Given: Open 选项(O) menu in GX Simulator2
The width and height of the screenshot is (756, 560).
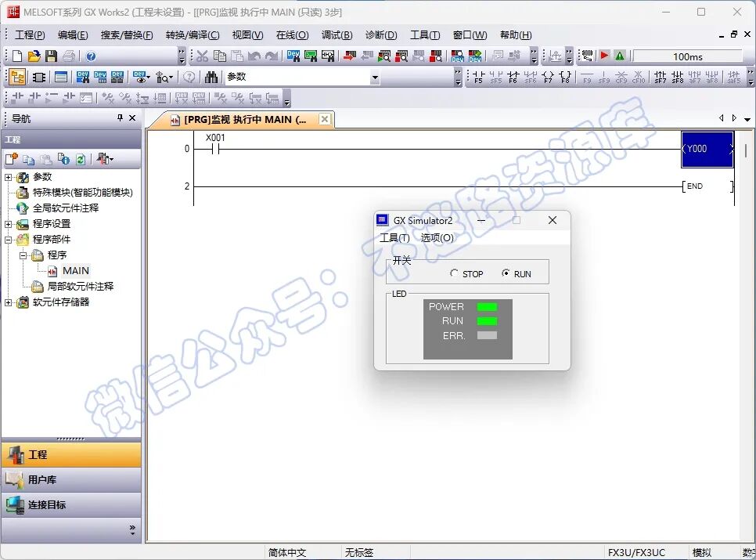Looking at the screenshot, I should pos(437,238).
